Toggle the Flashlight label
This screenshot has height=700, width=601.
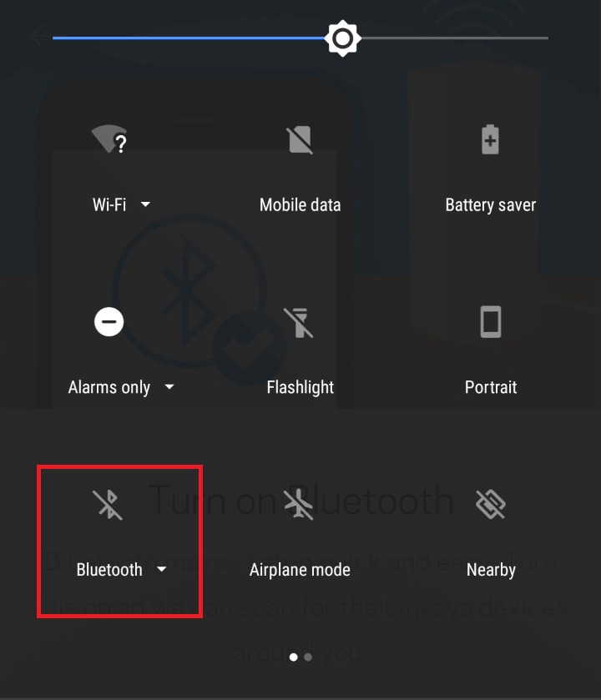coord(300,387)
